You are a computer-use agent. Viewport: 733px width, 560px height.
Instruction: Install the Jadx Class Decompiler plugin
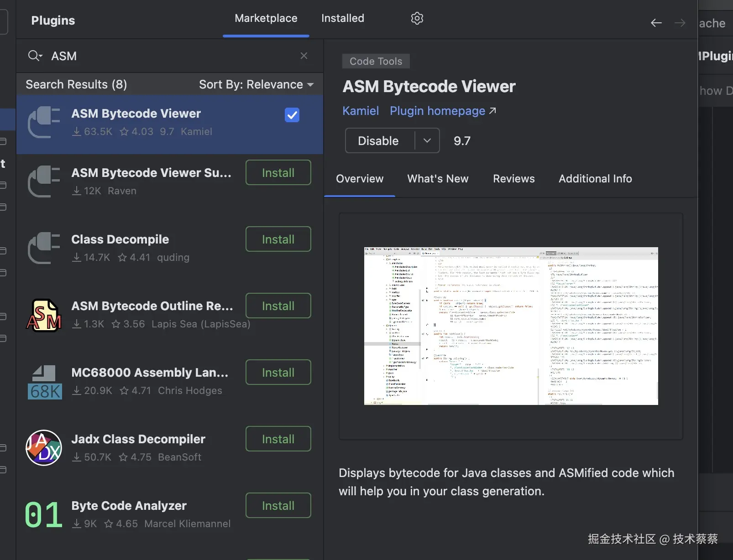(278, 439)
